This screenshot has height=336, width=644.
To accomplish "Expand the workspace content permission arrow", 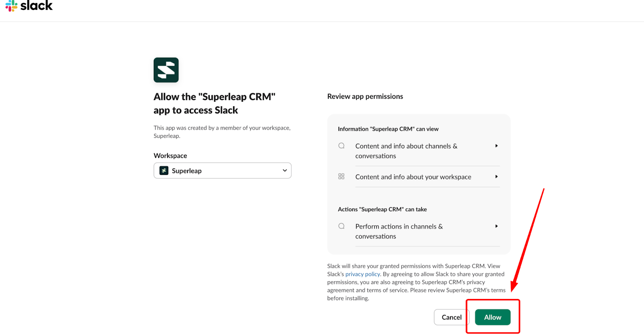I will (x=496, y=176).
